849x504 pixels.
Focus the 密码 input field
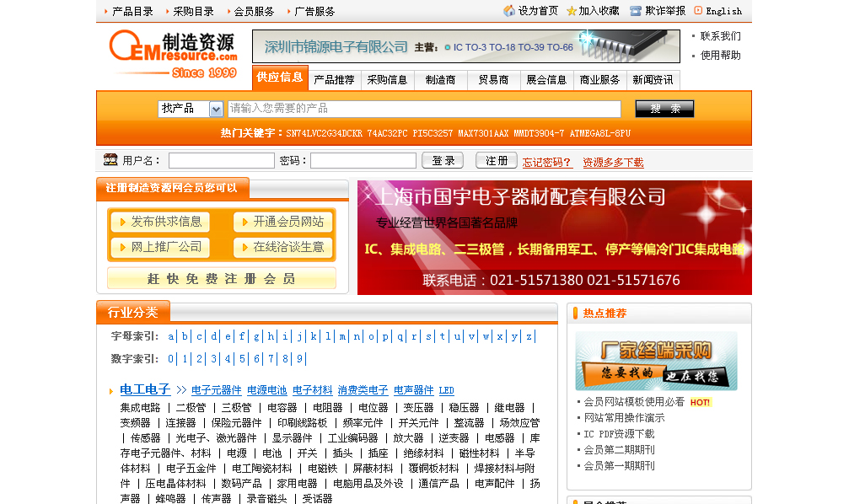click(x=363, y=161)
